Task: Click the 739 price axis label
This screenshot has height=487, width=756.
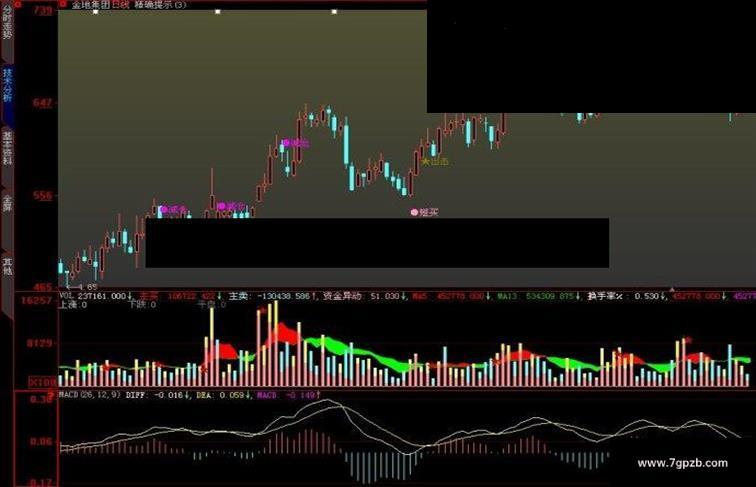Action: pos(42,11)
